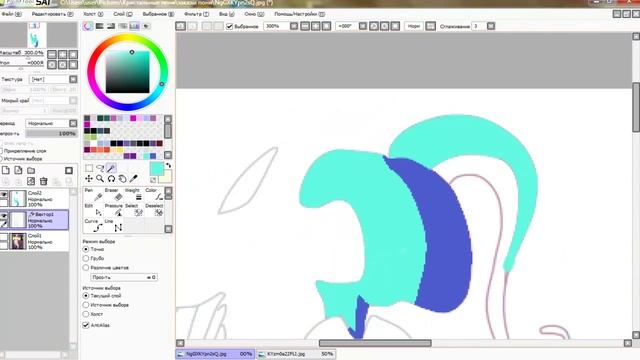Toggle the Прикрепление слоя checkbox

(1, 151)
